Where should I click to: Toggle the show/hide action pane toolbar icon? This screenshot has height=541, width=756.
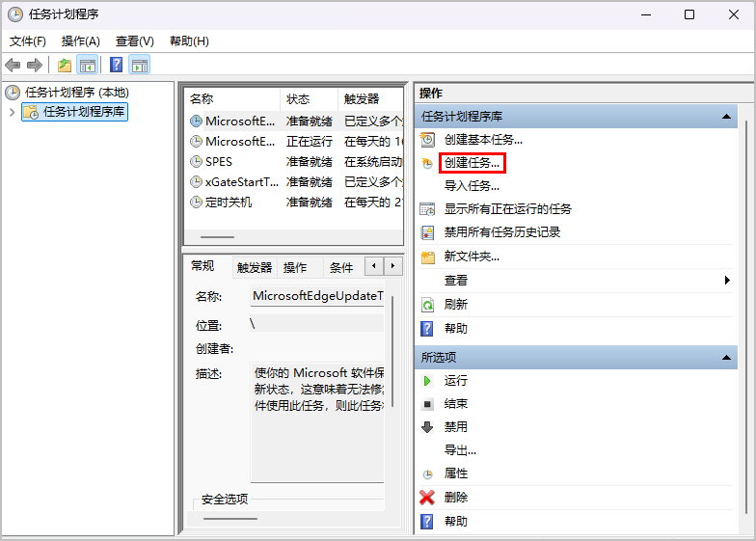coord(140,66)
